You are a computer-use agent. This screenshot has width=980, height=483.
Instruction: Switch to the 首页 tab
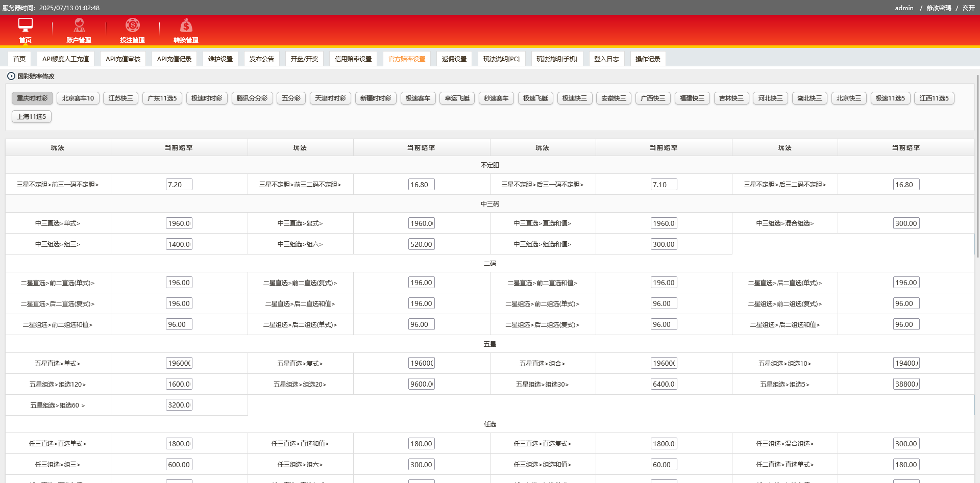pos(19,59)
